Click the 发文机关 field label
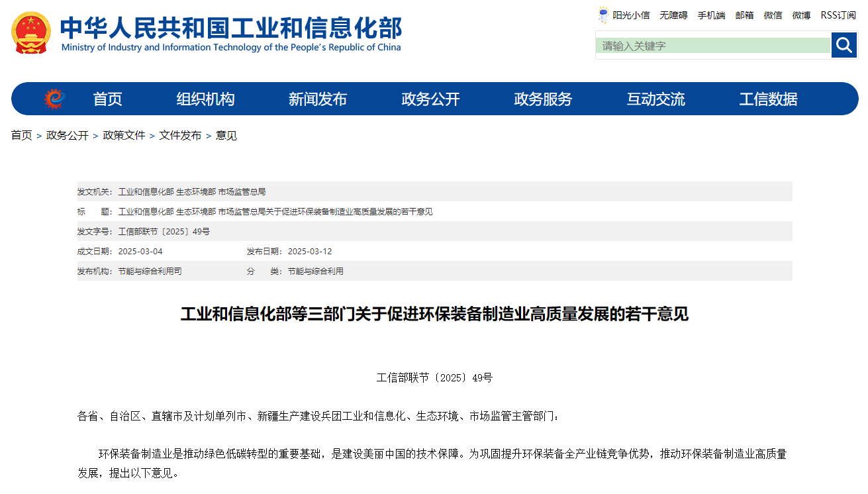 [95, 192]
